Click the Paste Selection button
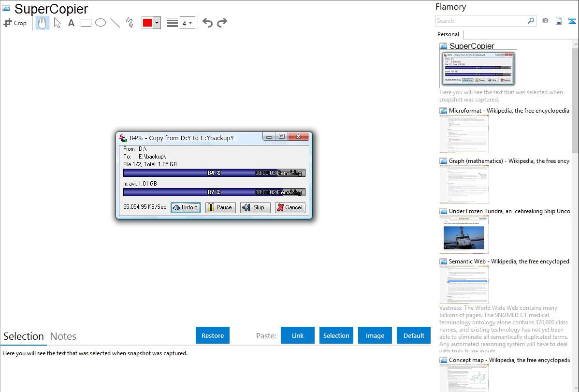 (336, 335)
